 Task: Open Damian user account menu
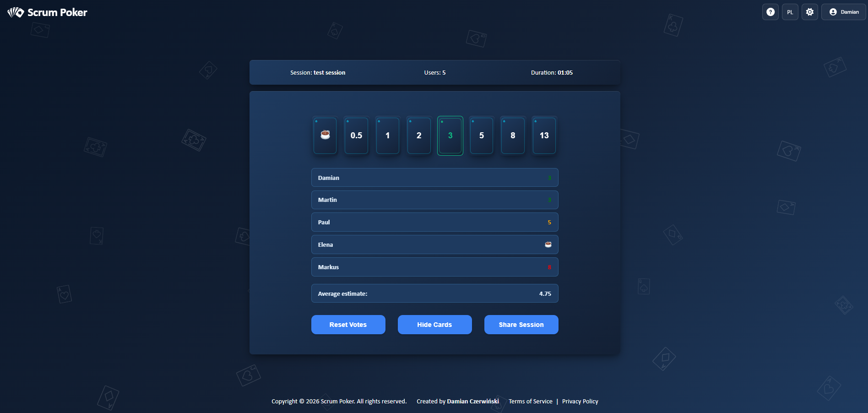coord(844,12)
